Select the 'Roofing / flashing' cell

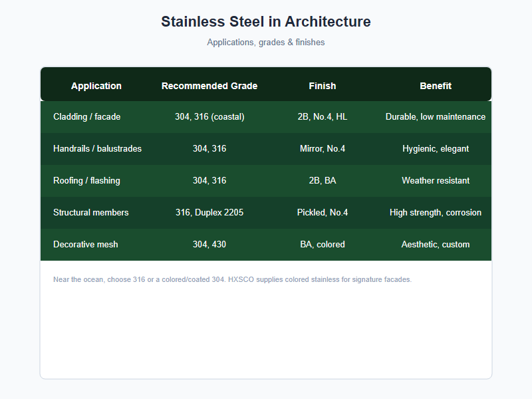point(86,180)
